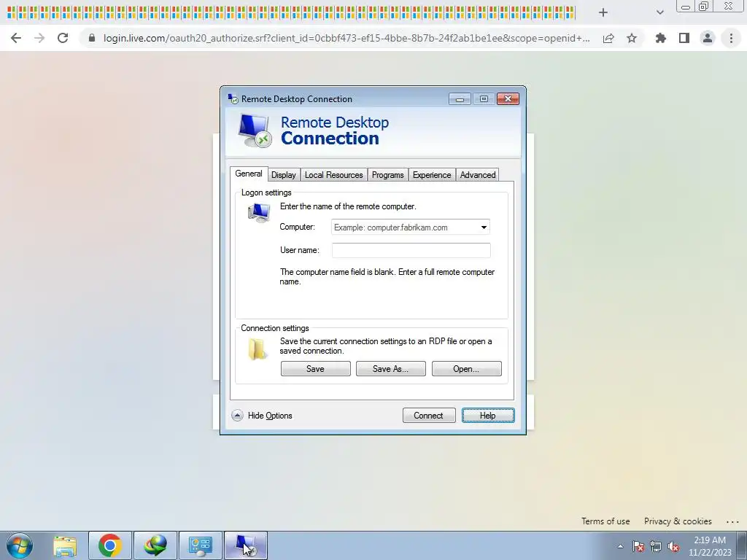Open Chrome three-dot menu
Viewport: 747px width, 560px height.
(731, 38)
